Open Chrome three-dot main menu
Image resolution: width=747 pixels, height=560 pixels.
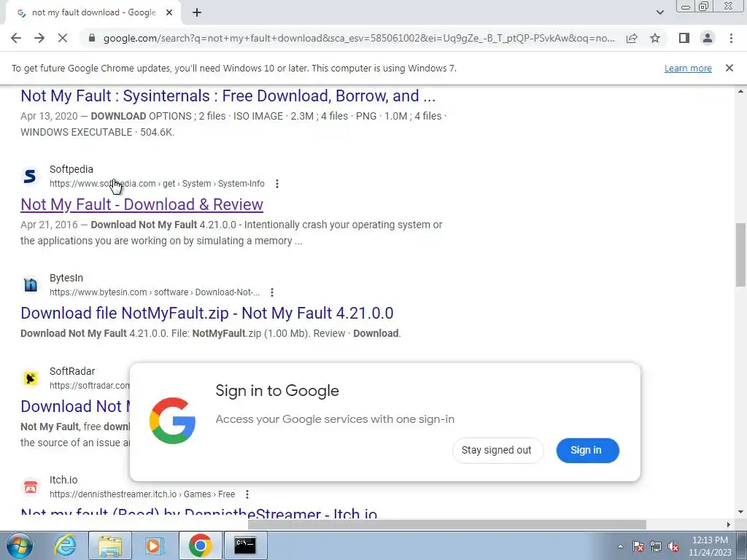pyautogui.click(x=731, y=38)
